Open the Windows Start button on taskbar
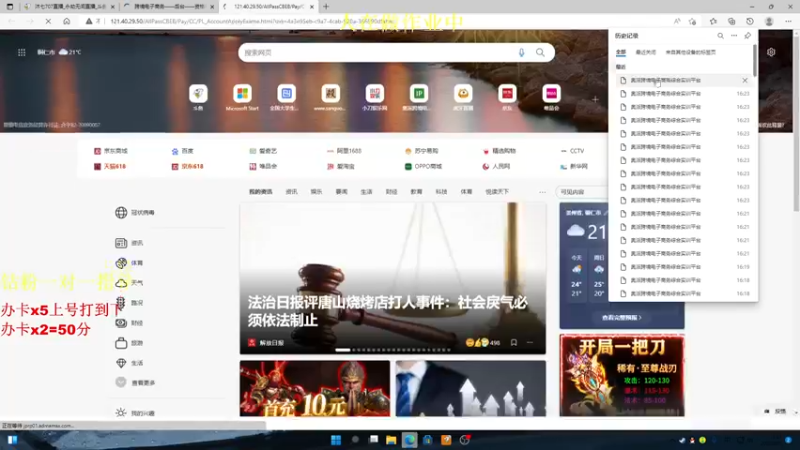 pos(336,440)
